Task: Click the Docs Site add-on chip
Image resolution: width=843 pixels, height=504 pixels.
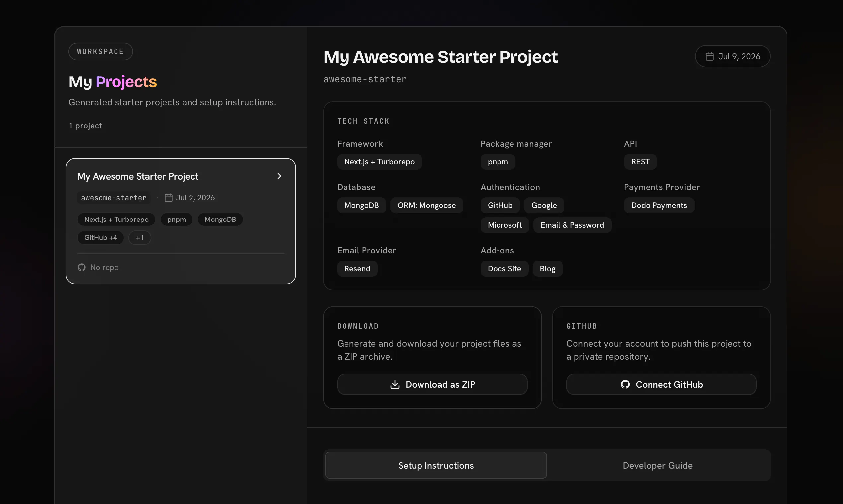Action: (504, 269)
